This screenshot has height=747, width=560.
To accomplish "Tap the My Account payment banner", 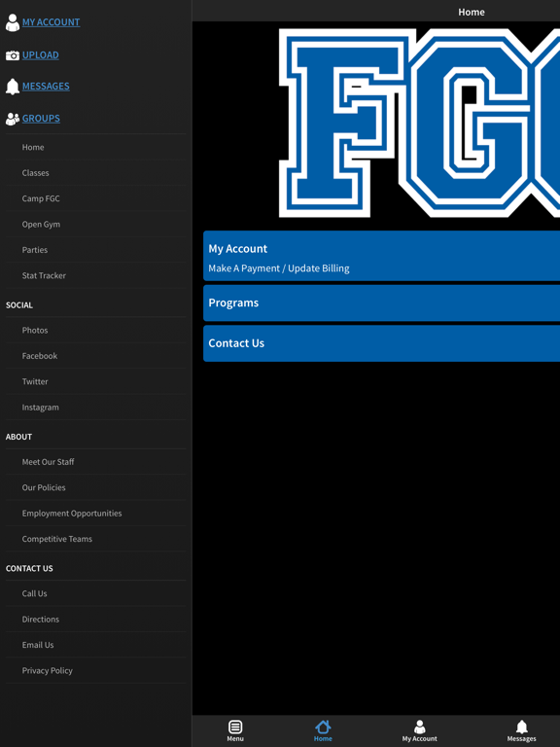I will (381, 256).
